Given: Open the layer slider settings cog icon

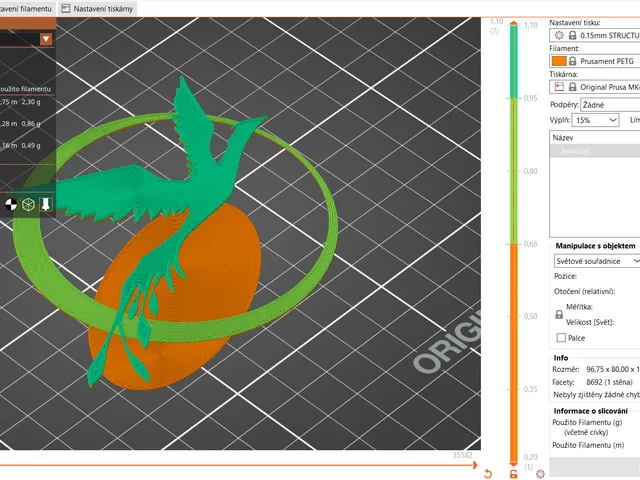Looking at the screenshot, I should tap(540, 474).
